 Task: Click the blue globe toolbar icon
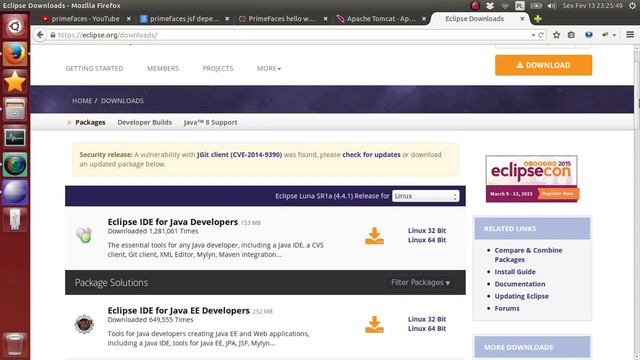pos(589,35)
